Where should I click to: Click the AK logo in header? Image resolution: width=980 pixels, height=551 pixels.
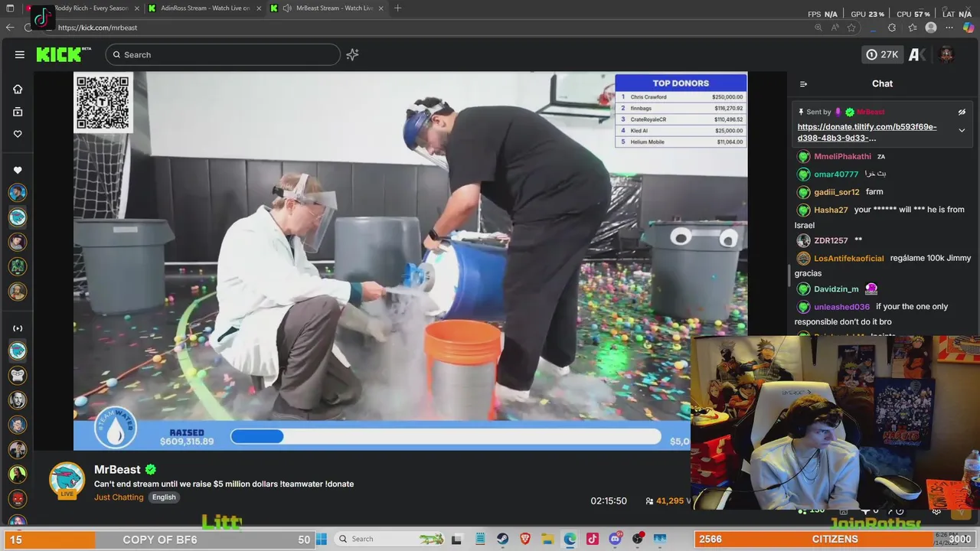point(916,54)
